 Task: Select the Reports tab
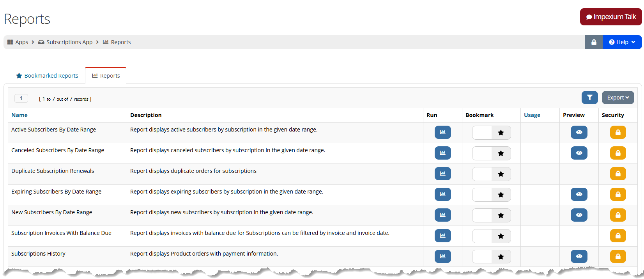point(106,76)
